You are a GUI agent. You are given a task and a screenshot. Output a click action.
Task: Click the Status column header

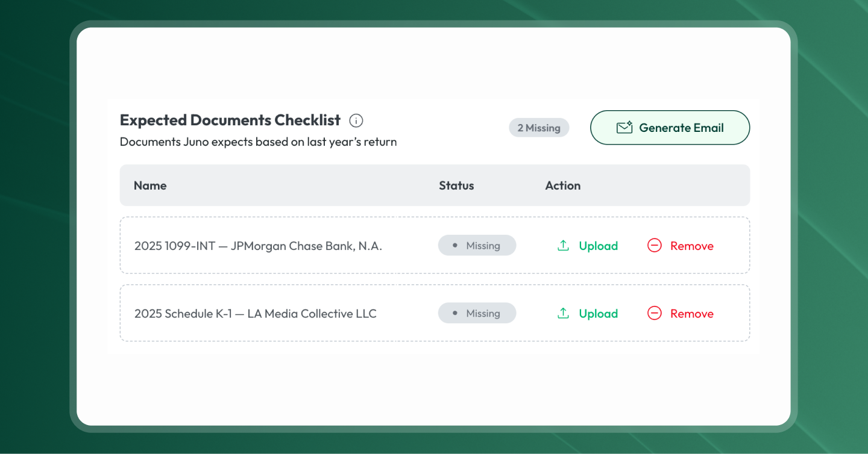point(456,185)
